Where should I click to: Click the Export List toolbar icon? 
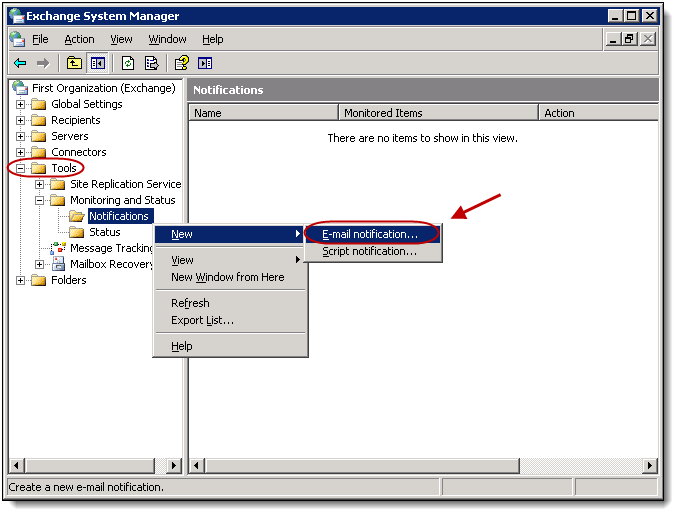tap(152, 63)
